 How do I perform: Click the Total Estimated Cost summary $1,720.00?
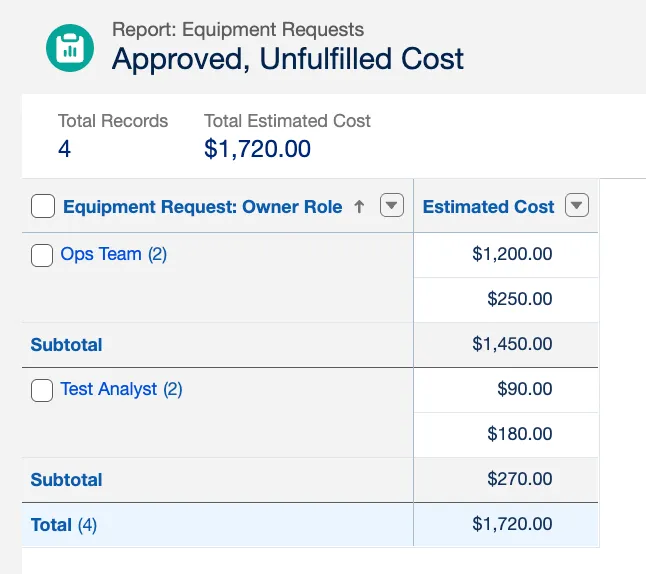[x=257, y=149]
